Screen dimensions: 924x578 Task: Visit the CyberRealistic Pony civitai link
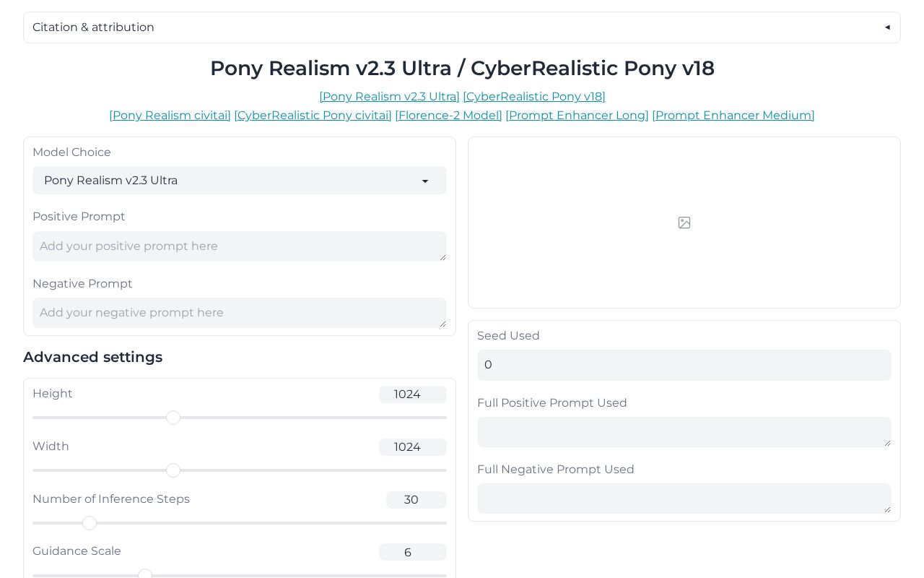point(313,116)
